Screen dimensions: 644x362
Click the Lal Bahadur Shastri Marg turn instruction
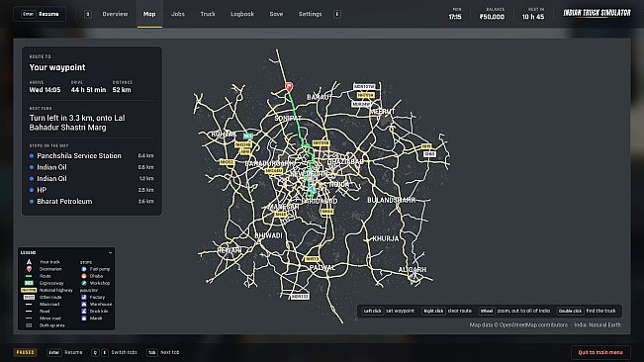point(77,123)
